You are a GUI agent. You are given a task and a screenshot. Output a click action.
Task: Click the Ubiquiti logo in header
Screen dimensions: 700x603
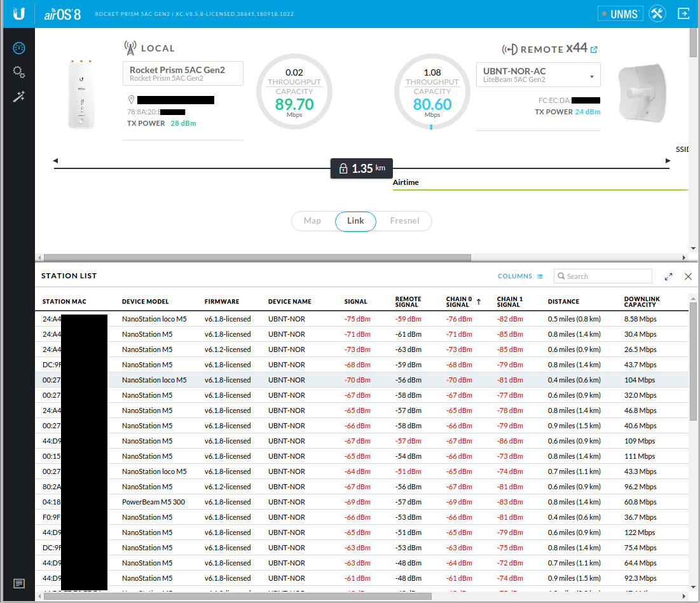coord(19,14)
